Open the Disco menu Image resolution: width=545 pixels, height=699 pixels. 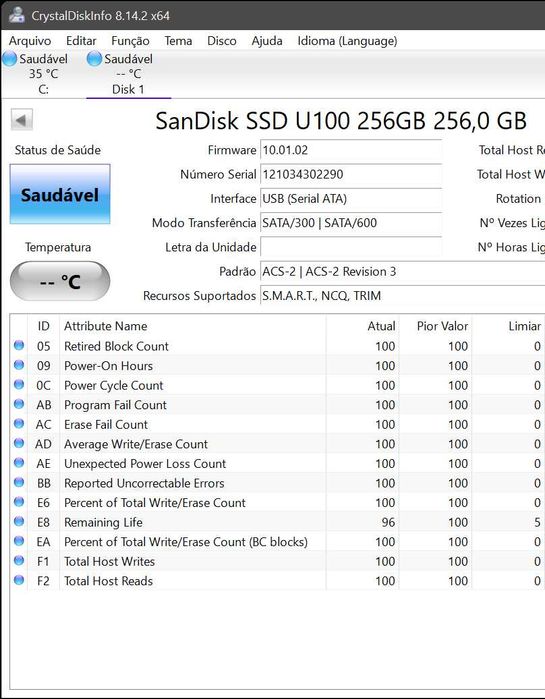click(222, 41)
